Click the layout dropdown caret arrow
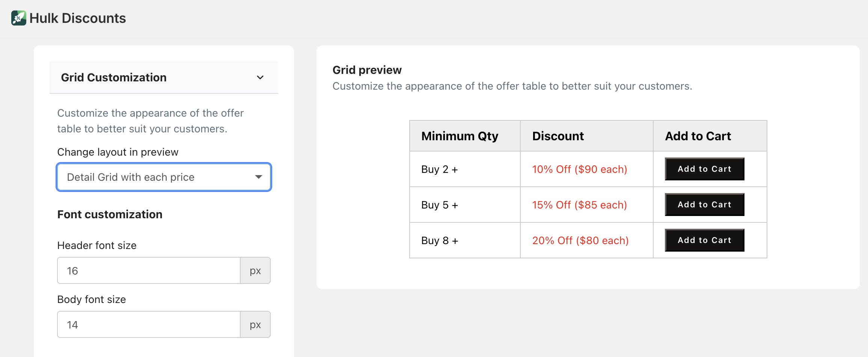The height and width of the screenshot is (357, 868). coord(258,177)
